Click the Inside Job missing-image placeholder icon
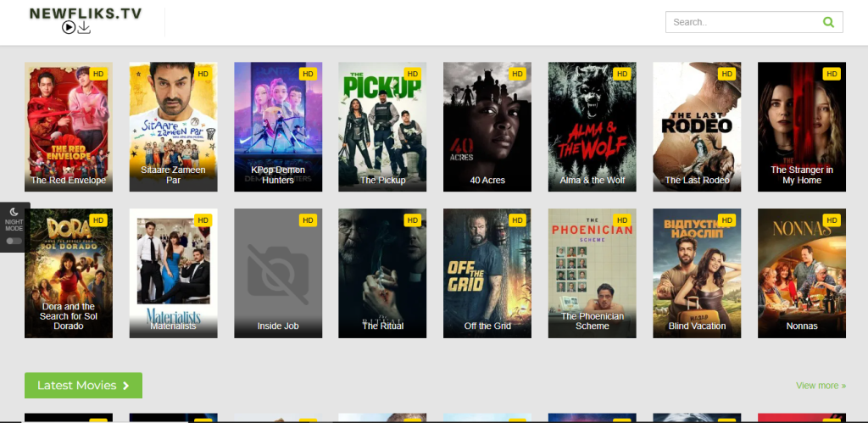 (278, 274)
